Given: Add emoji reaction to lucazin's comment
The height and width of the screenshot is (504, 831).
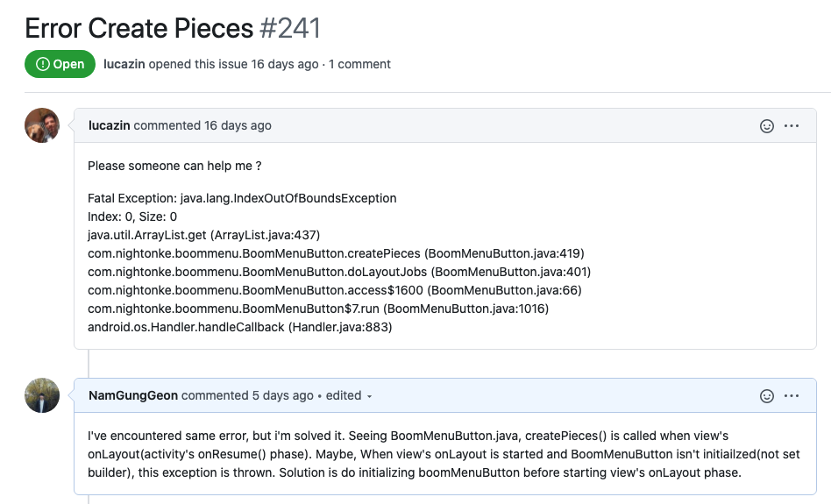Looking at the screenshot, I should 767,126.
